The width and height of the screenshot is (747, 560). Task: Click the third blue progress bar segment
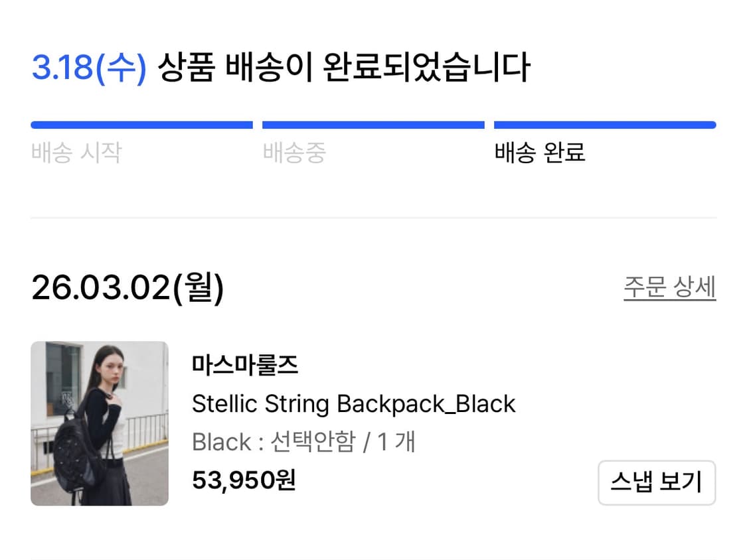point(604,124)
